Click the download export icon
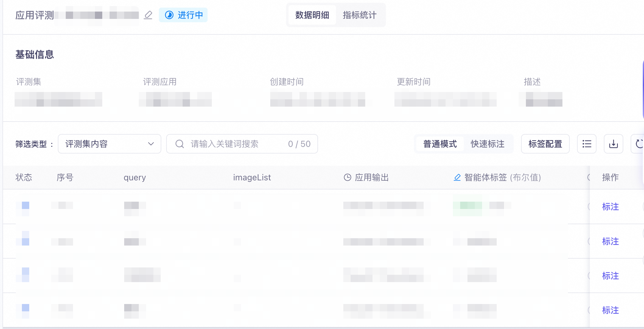The width and height of the screenshot is (644, 329). tap(613, 144)
